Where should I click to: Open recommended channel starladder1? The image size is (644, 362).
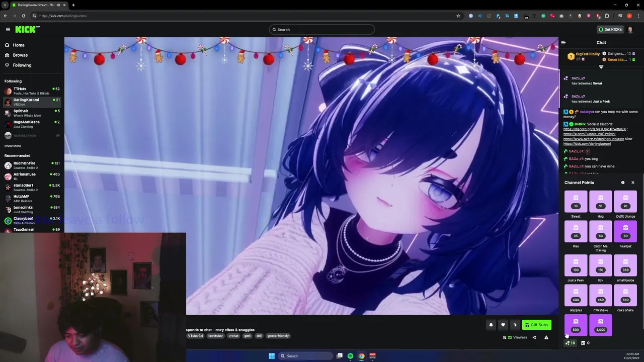pyautogui.click(x=32, y=188)
